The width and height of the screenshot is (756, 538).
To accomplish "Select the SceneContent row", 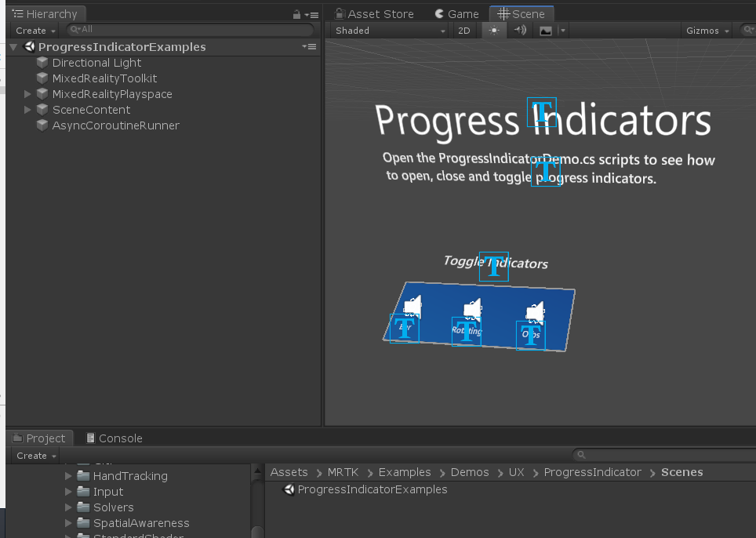I will tap(163, 110).
